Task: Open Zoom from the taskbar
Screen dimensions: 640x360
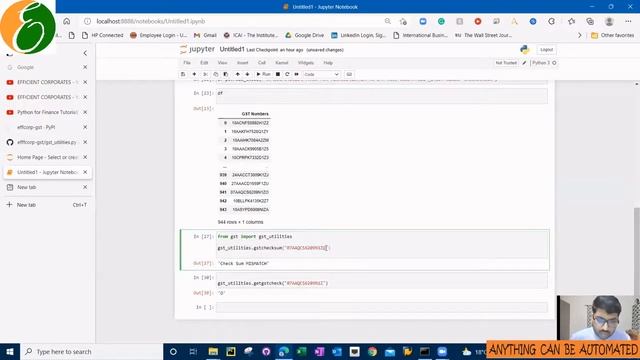Action: coord(442,351)
